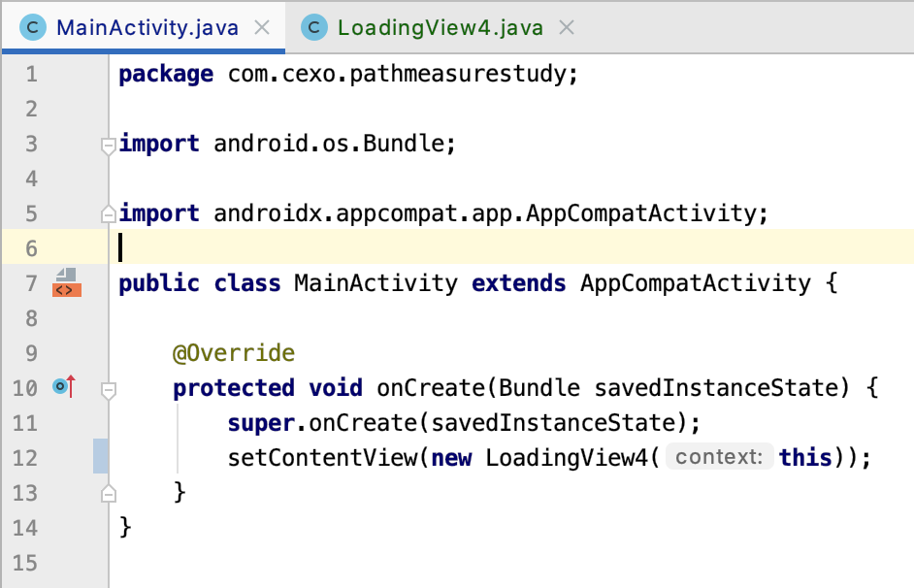Click 'LoadingView4' constructor on line 12
Screen dimensions: 914x588
coord(567,458)
